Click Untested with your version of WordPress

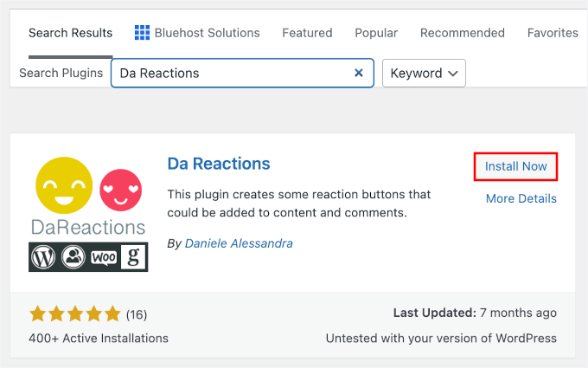(x=441, y=339)
